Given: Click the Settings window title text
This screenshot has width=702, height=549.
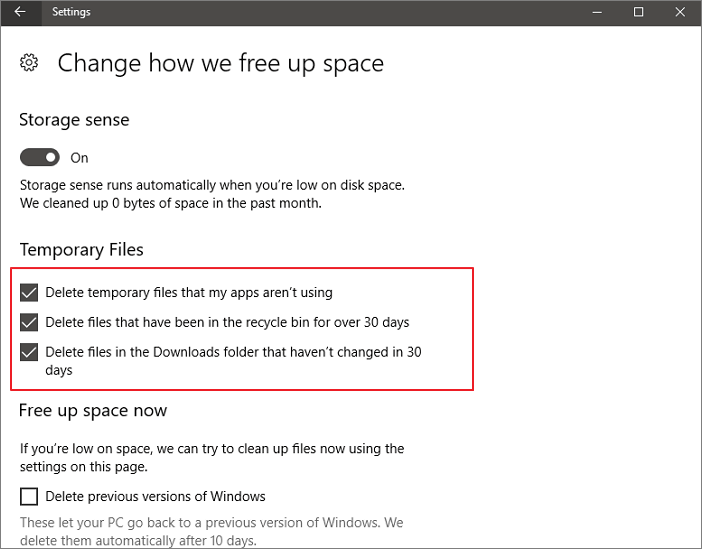Looking at the screenshot, I should coord(71,12).
